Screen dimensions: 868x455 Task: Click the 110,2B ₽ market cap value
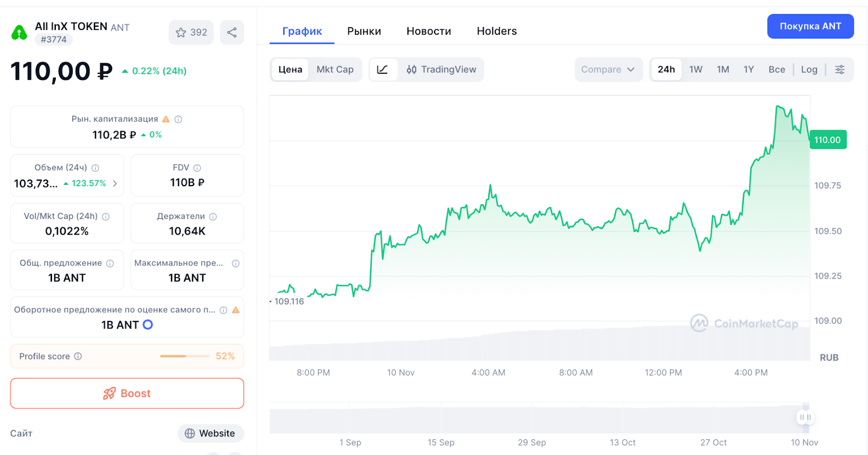point(114,135)
